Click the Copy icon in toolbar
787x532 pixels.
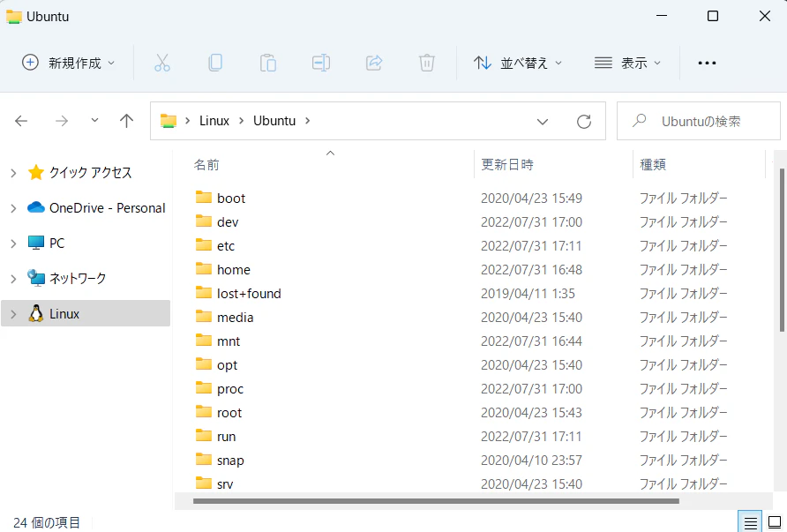point(215,63)
